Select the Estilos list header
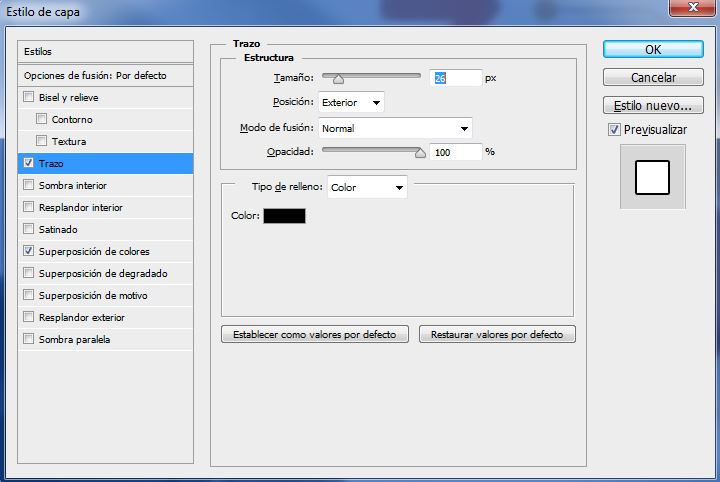Screen dimensions: 720x482 tap(105, 51)
